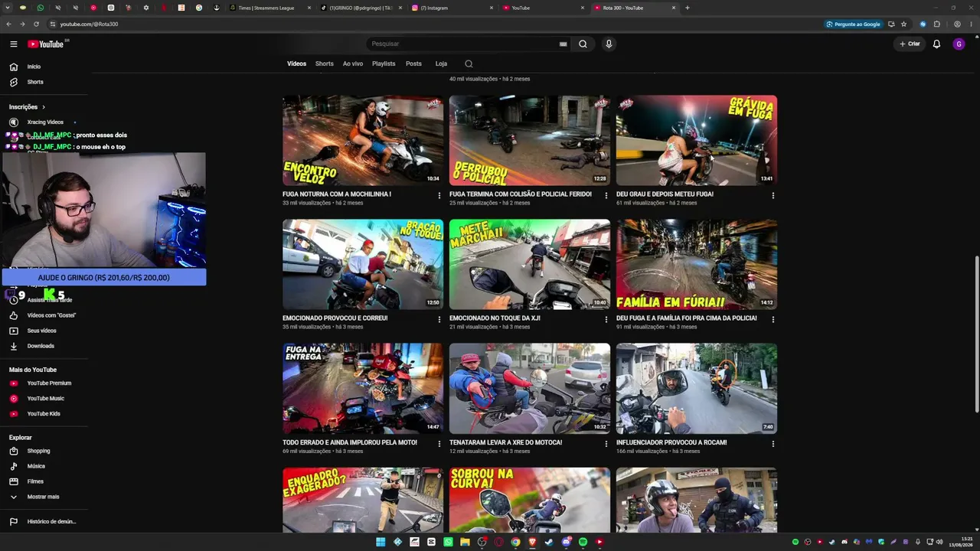Search within the Rota 300 channel

[469, 64]
